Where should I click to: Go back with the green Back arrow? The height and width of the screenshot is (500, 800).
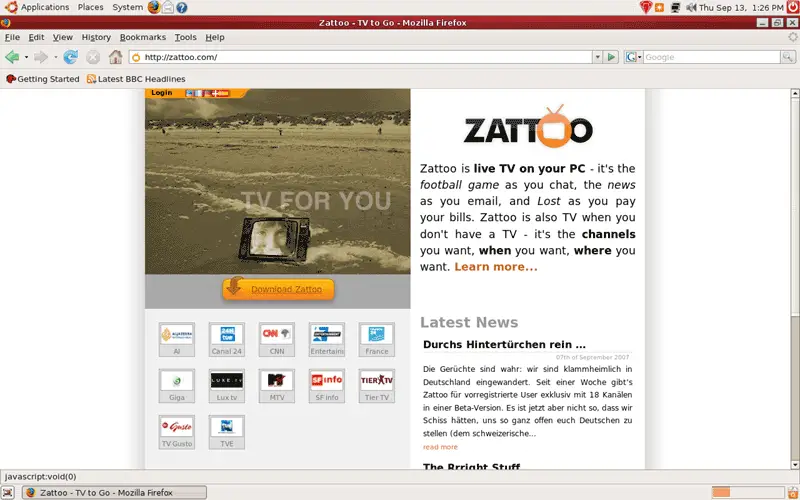[x=12, y=57]
